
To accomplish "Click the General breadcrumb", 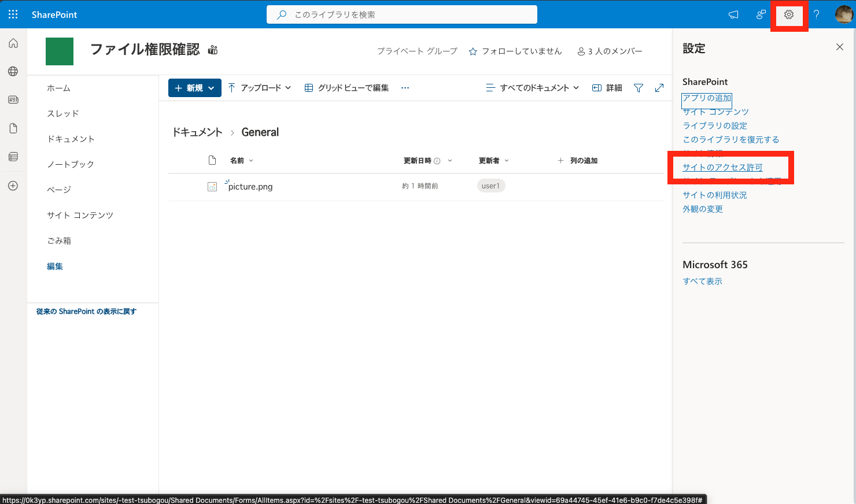I will tap(260, 132).
